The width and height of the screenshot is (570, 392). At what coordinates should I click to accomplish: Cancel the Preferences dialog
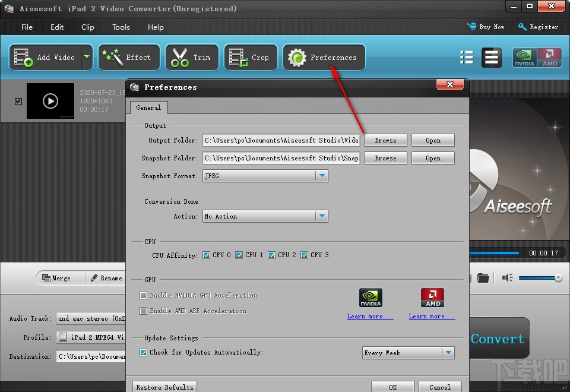(440, 387)
